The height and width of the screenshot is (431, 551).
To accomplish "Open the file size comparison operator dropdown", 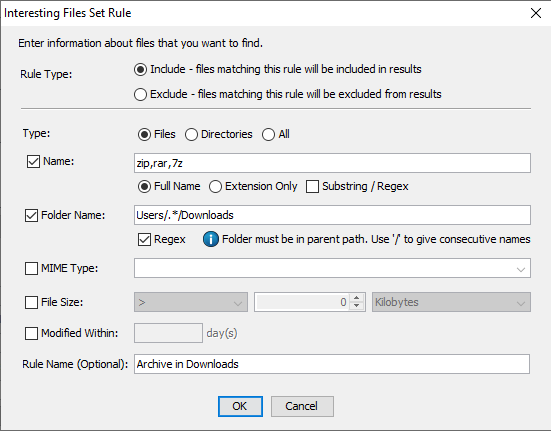I will (x=191, y=302).
